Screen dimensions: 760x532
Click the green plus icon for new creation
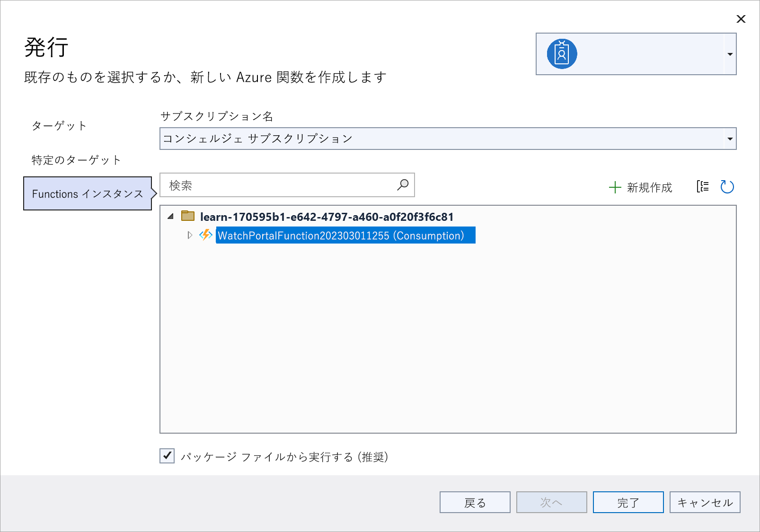[x=615, y=187]
